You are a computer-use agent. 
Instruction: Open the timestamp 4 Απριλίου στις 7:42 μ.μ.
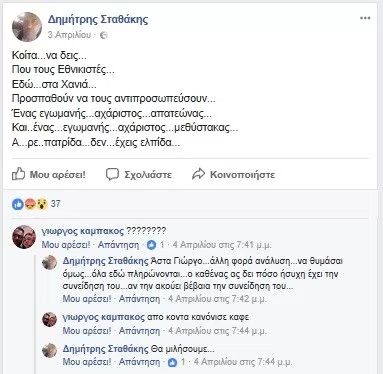coord(217,298)
